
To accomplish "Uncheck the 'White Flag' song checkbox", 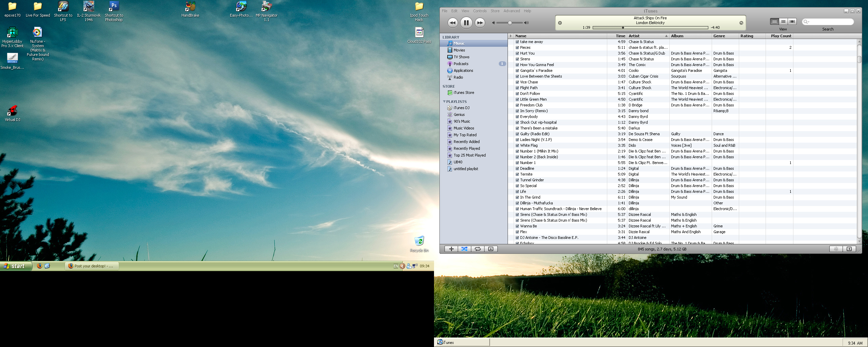I will pos(517,146).
